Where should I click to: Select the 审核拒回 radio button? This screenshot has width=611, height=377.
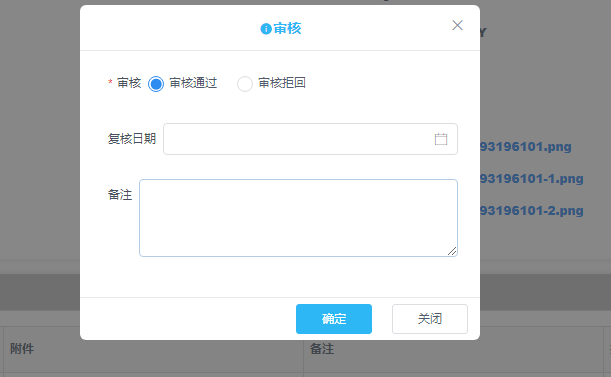pyautogui.click(x=245, y=84)
